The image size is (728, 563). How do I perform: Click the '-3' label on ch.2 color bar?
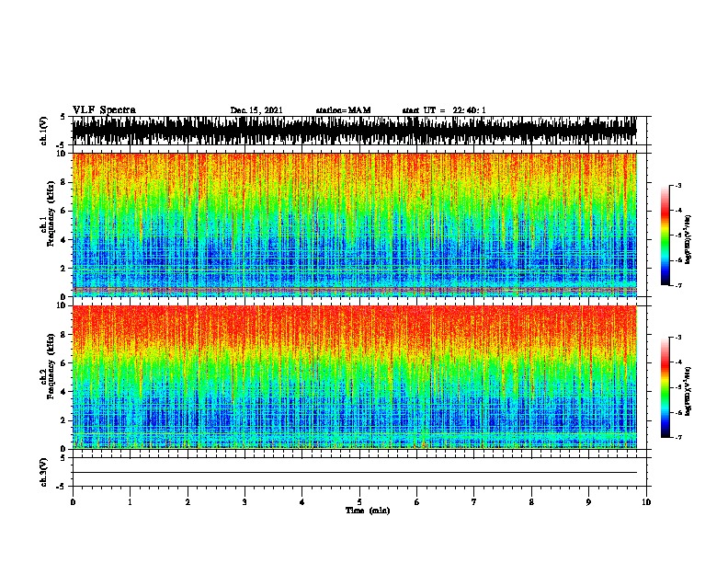(x=678, y=338)
